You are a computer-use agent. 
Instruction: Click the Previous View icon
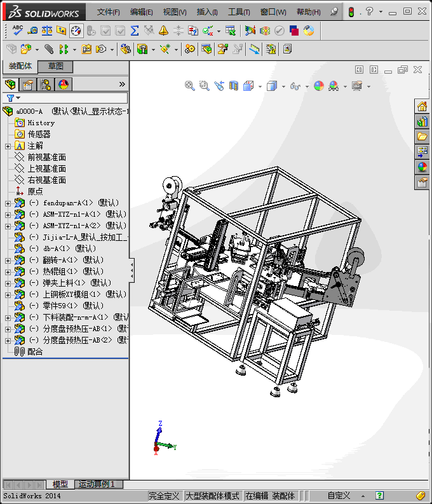(219, 86)
